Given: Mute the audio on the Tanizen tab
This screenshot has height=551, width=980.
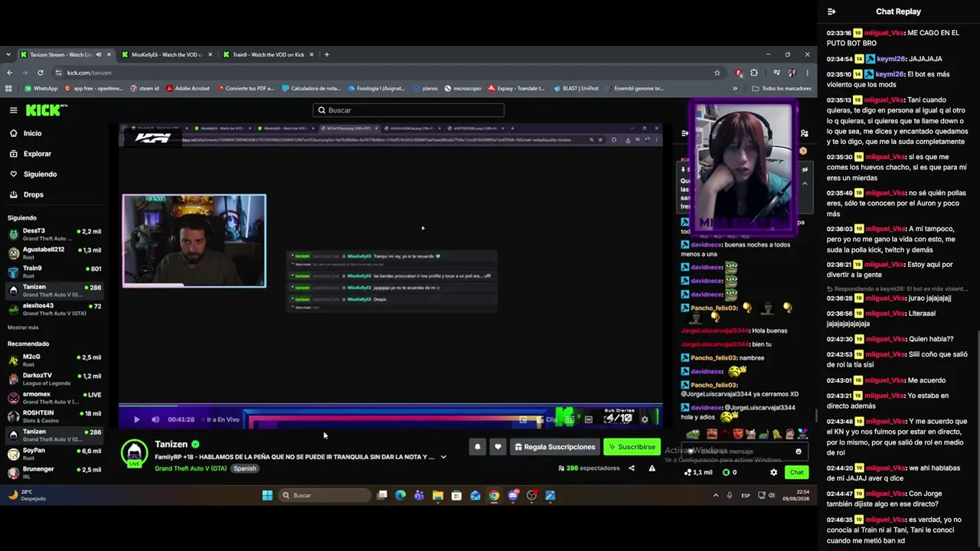Looking at the screenshot, I should pyautogui.click(x=99, y=54).
